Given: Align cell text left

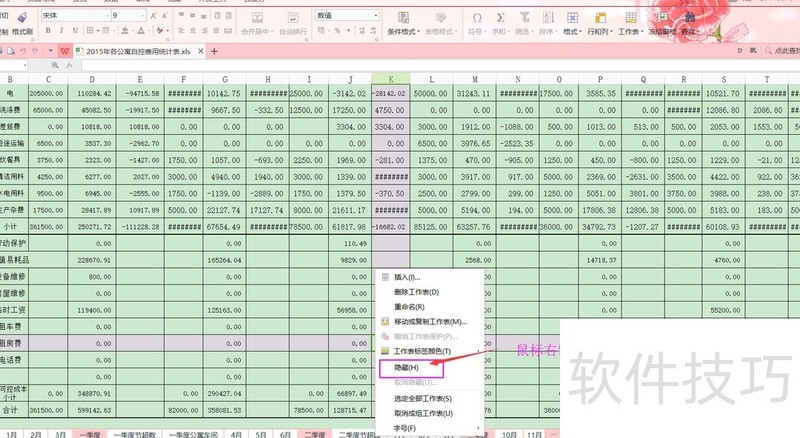Looking at the screenshot, I should (181, 31).
